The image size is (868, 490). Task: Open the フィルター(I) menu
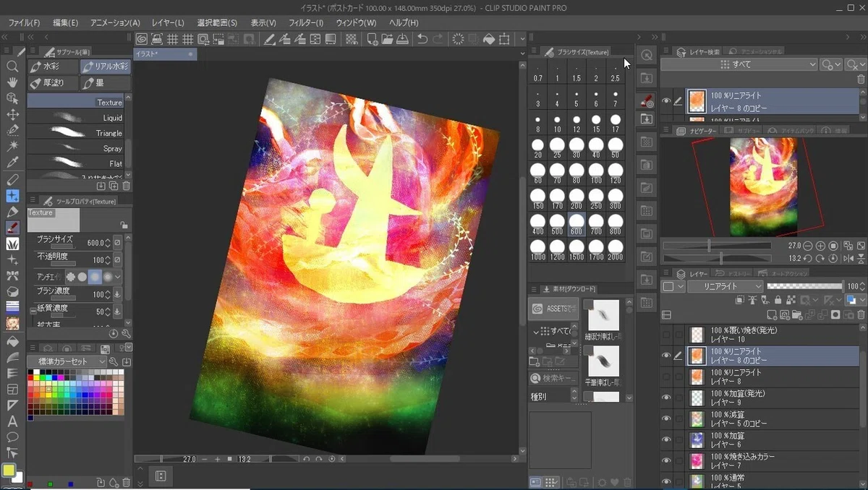pyautogui.click(x=306, y=22)
